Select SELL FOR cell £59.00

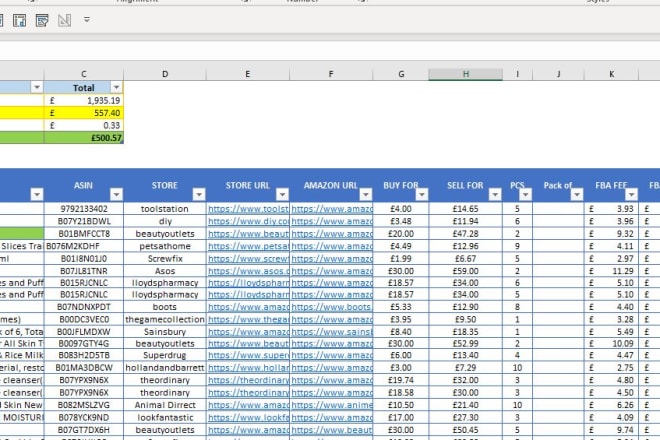click(x=466, y=271)
